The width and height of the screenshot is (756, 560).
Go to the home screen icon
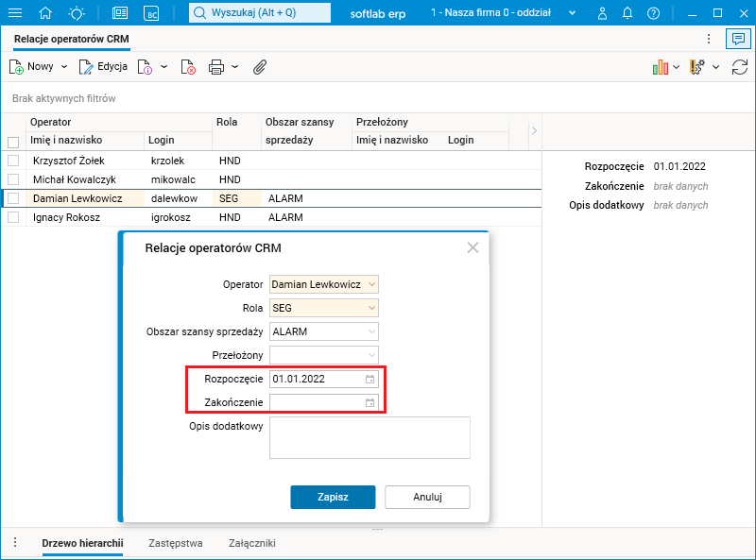coord(45,13)
